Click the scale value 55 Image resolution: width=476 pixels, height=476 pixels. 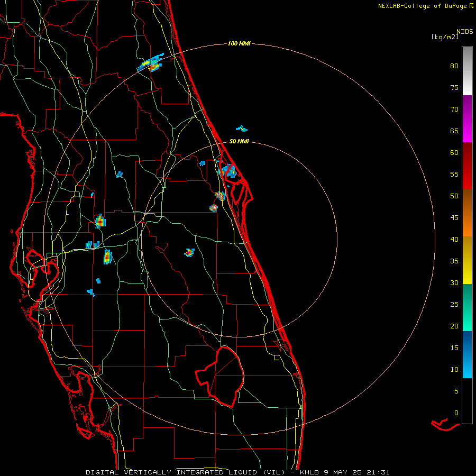click(x=454, y=174)
